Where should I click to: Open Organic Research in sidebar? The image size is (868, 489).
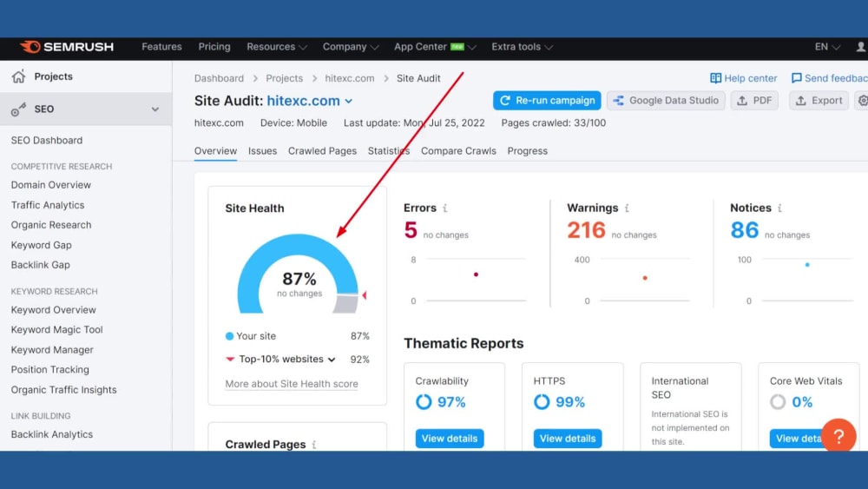pos(51,225)
